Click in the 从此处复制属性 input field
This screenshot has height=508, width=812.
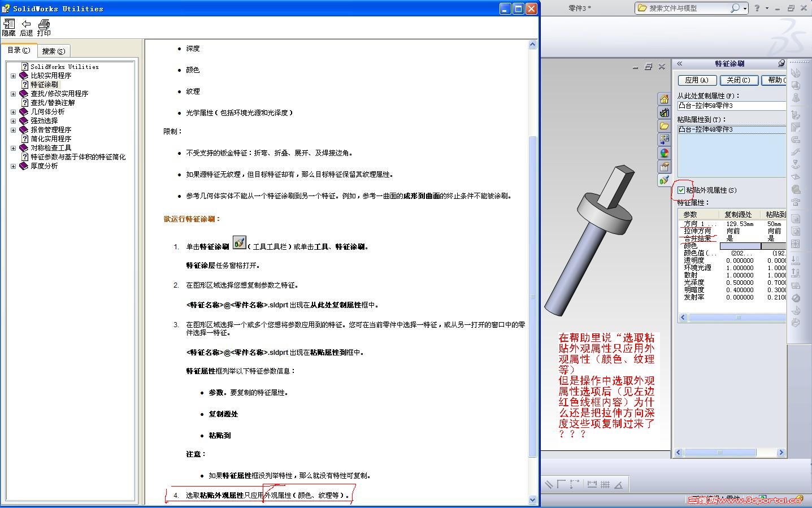(x=732, y=106)
